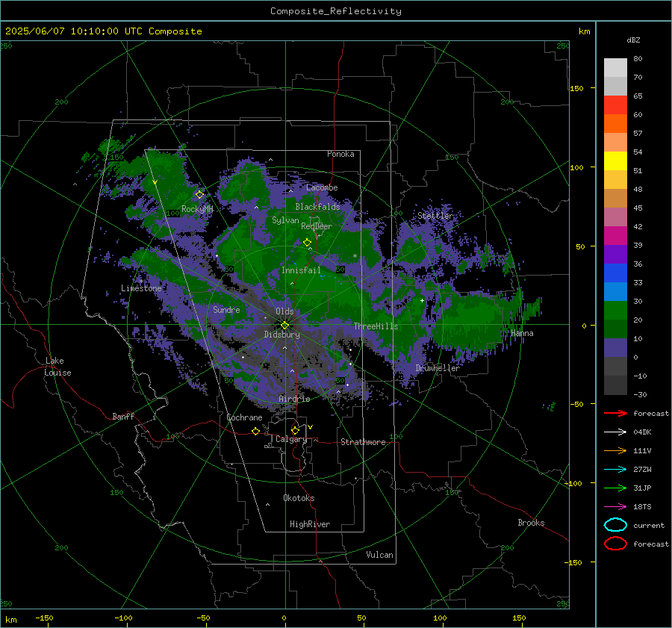
Task: Click the dBZ legend heading
Action: (633, 40)
